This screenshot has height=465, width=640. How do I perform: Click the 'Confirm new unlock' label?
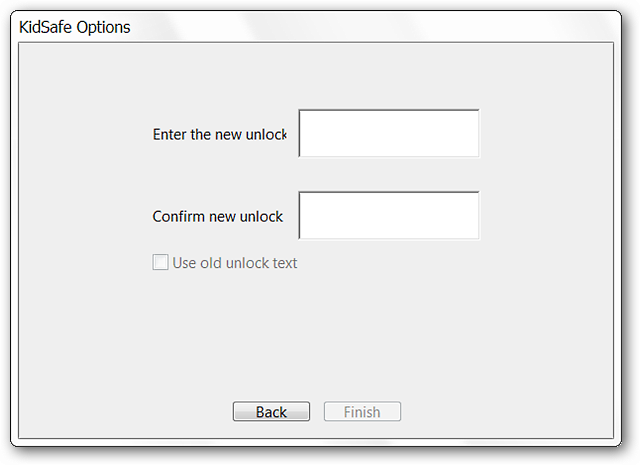click(x=218, y=216)
